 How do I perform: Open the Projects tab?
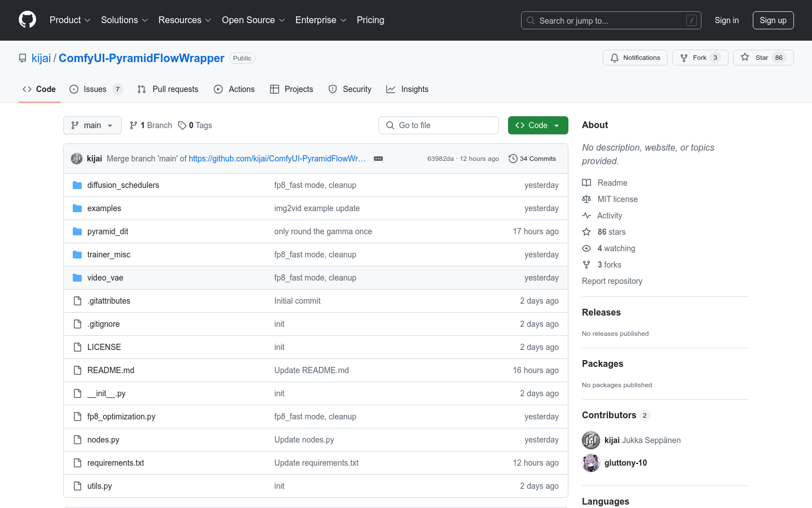point(292,89)
